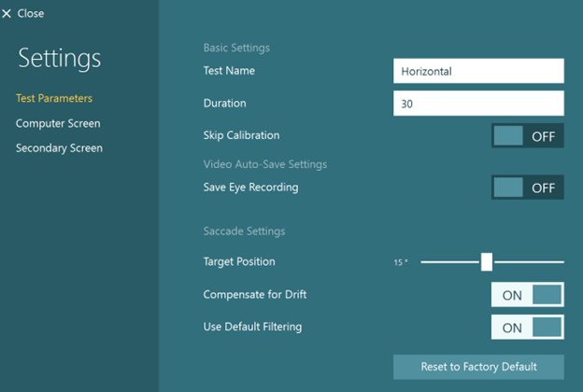Click the Target Position slider handle
Screen dimensions: 583x392
[487, 262]
